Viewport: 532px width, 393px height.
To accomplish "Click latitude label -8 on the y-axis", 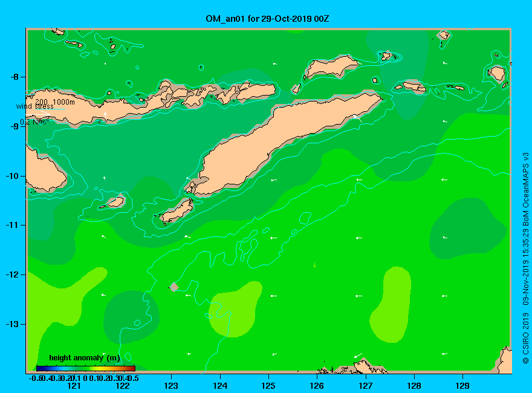I will click(x=14, y=77).
